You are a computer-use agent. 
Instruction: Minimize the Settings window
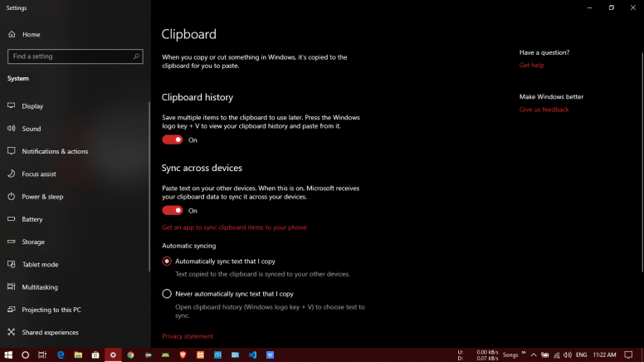pos(590,7)
